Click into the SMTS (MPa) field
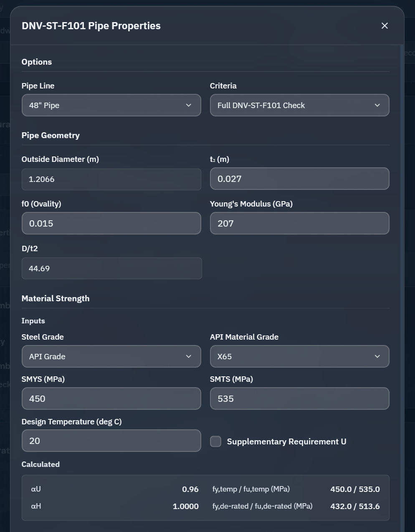Image resolution: width=415 pixels, height=532 pixels. click(x=299, y=398)
